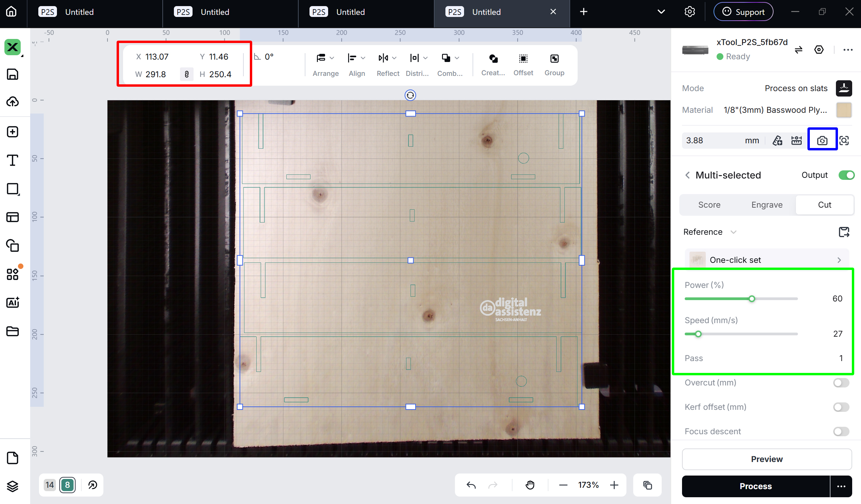This screenshot has height=504, width=861.
Task: Zoom out with the minus button
Action: click(x=563, y=485)
